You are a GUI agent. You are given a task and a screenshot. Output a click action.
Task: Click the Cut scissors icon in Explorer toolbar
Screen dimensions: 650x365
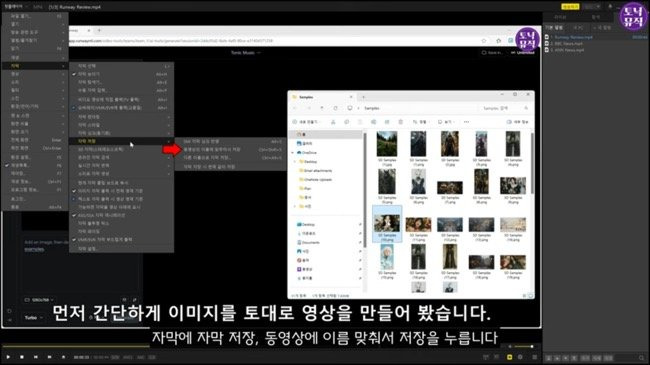[x=333, y=122]
